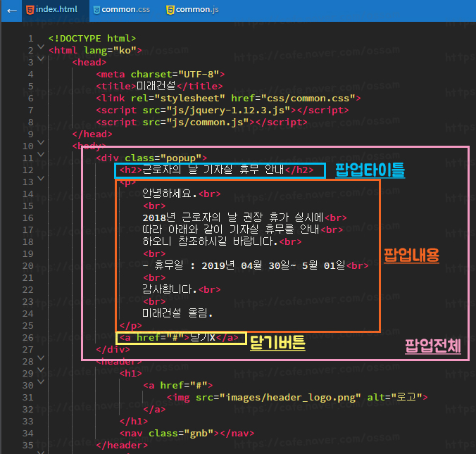Viewport: 476px width, 454px height.
Task: Collapse the html tag fold on line 2
Action: 41,47
